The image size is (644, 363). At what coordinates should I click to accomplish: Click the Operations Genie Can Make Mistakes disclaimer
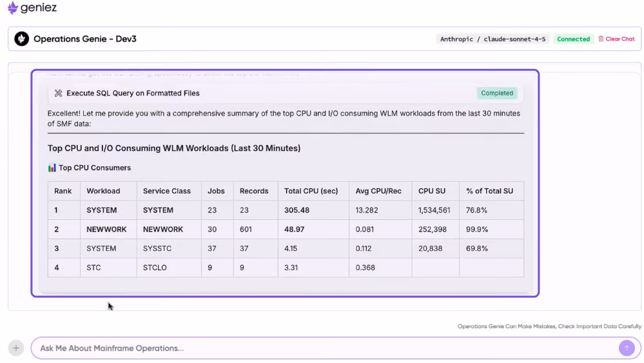[549, 326]
